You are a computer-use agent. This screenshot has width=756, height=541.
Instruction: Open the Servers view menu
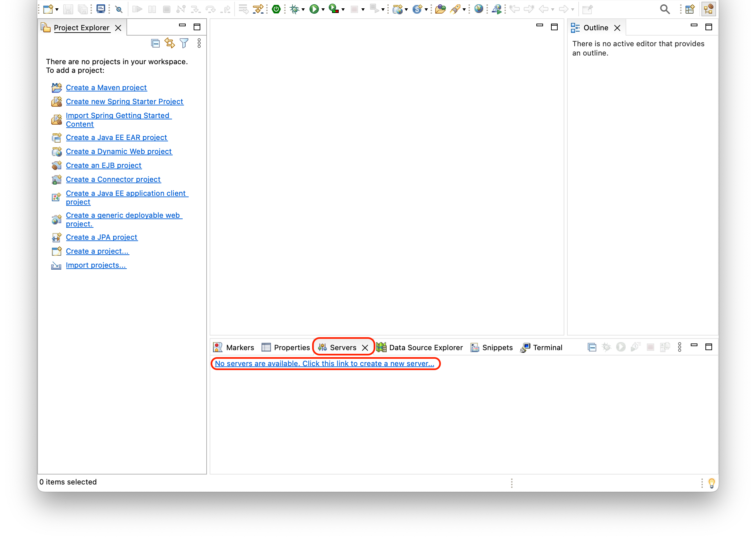(679, 347)
